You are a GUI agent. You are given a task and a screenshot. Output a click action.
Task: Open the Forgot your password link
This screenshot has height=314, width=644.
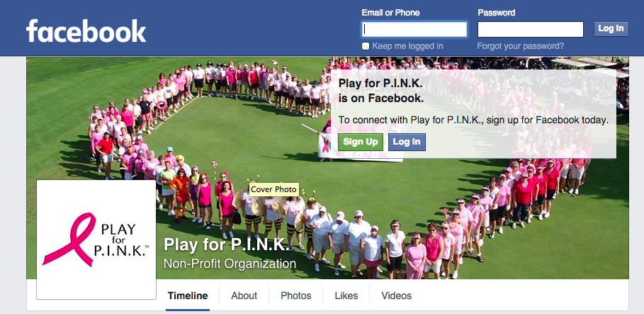coord(521,46)
